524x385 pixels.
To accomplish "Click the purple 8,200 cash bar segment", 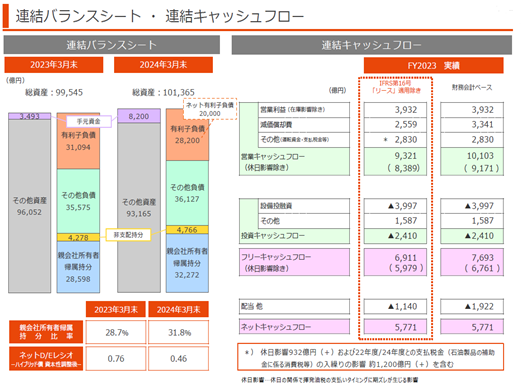I will pos(139,116).
